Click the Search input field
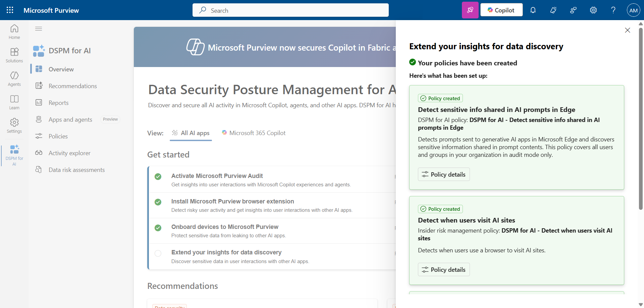The image size is (644, 308). tap(290, 10)
